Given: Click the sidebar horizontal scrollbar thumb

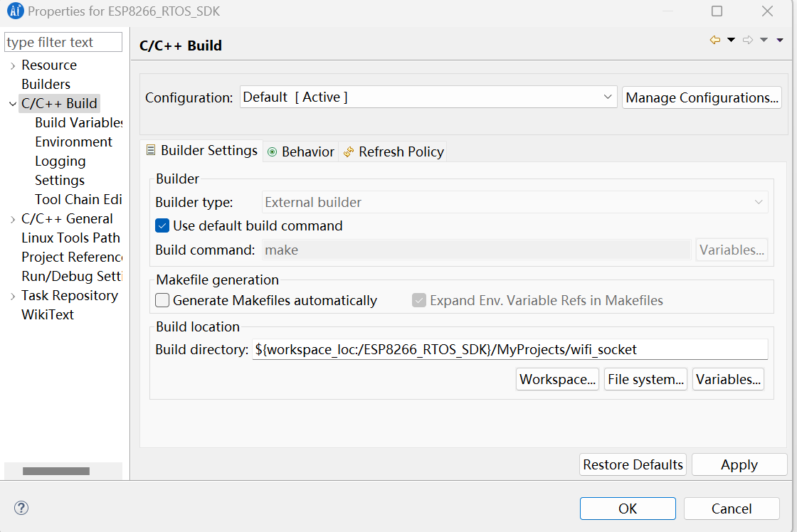Looking at the screenshot, I should [x=56, y=471].
